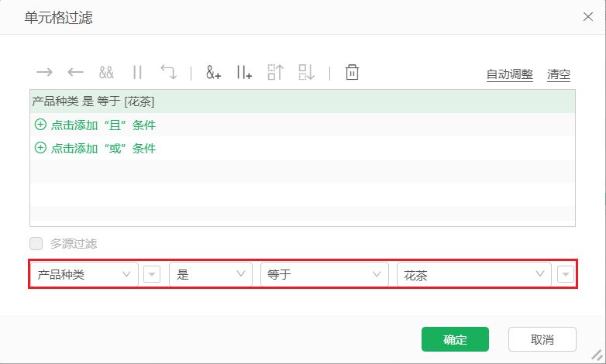This screenshot has height=364, width=606.
Task: Delete selected condition with trash icon
Action: [352, 72]
